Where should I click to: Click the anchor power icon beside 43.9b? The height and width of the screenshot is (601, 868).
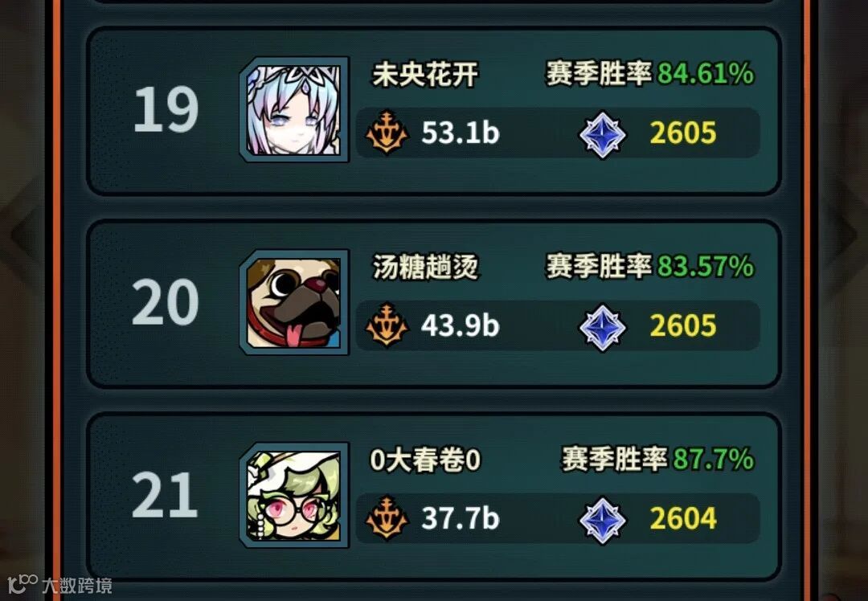click(x=387, y=325)
